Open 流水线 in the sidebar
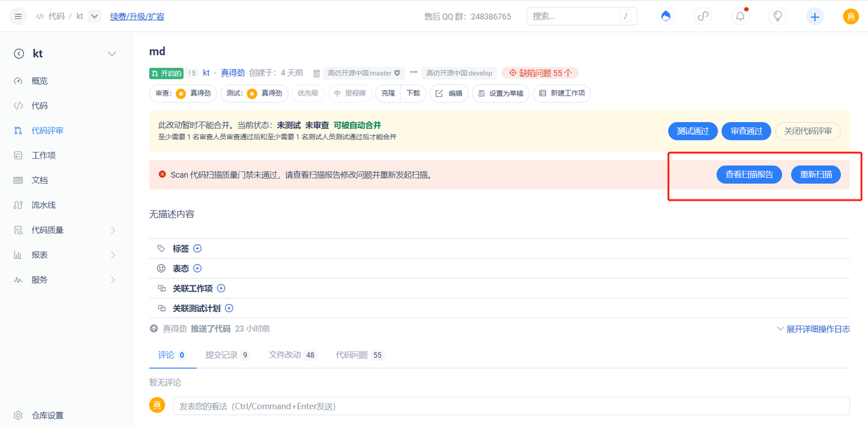 (x=43, y=205)
